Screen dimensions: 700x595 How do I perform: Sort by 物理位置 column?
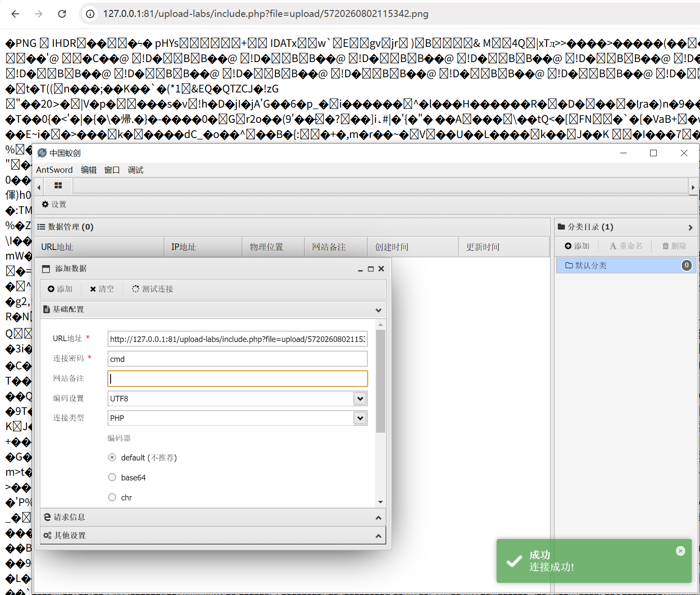point(273,247)
